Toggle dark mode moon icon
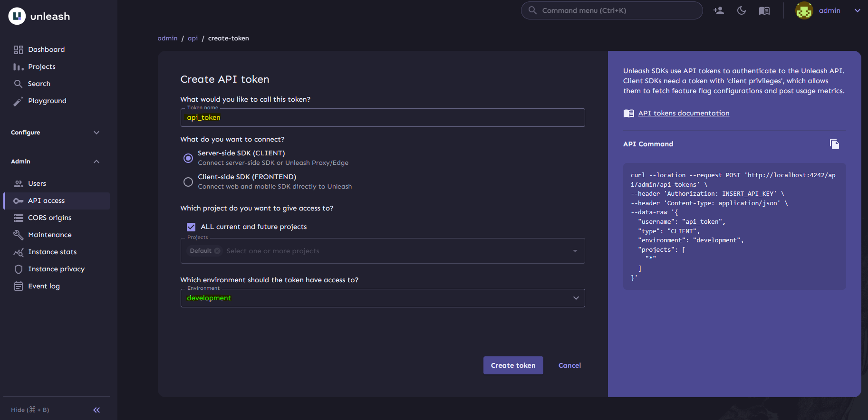Image resolution: width=868 pixels, height=420 pixels. pos(742,10)
